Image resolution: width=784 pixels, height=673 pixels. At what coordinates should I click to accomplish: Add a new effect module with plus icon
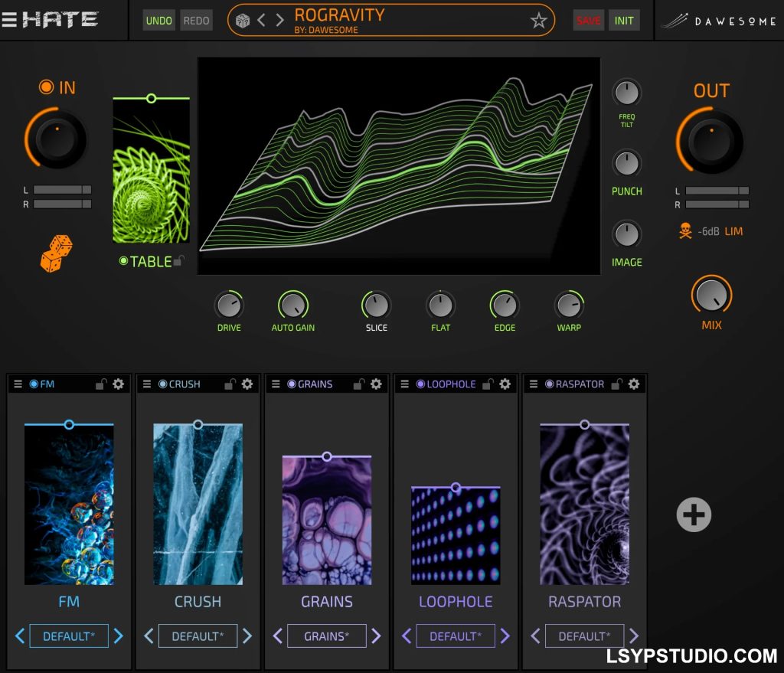[694, 515]
